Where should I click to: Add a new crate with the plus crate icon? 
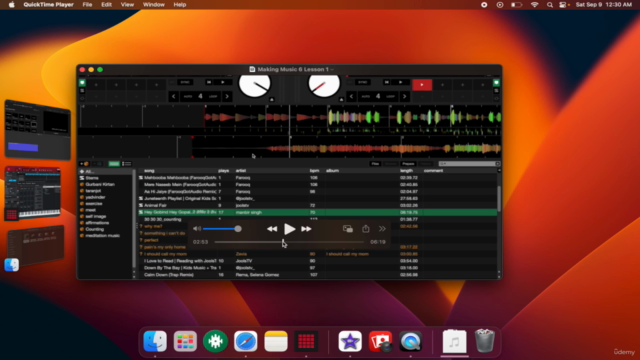(x=84, y=164)
